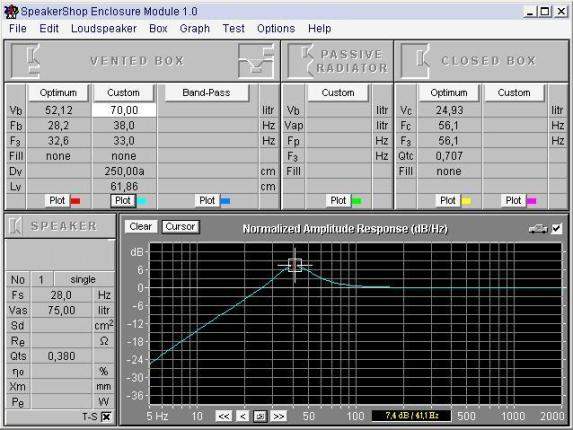Screen dimensions: 573x430
Task: Click the cursor readout 7,4 dB / 41,1 Hz
Action: tap(411, 416)
